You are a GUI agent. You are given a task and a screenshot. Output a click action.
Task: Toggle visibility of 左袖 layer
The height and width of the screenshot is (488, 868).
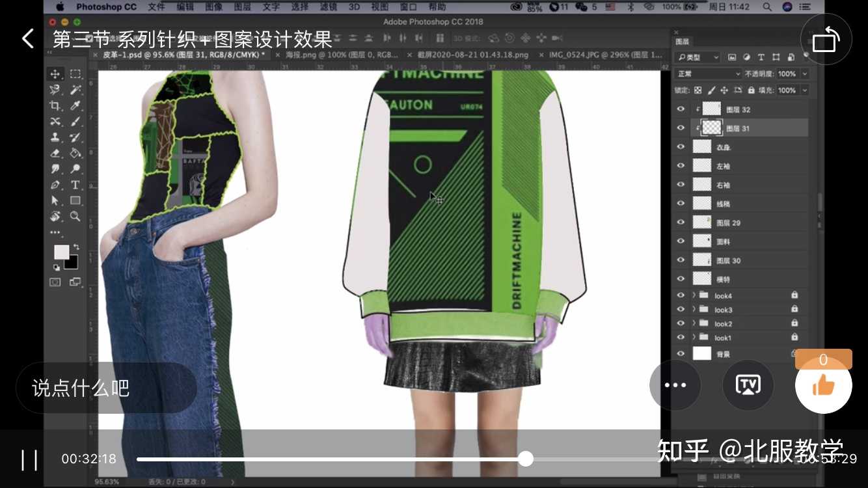tap(681, 166)
